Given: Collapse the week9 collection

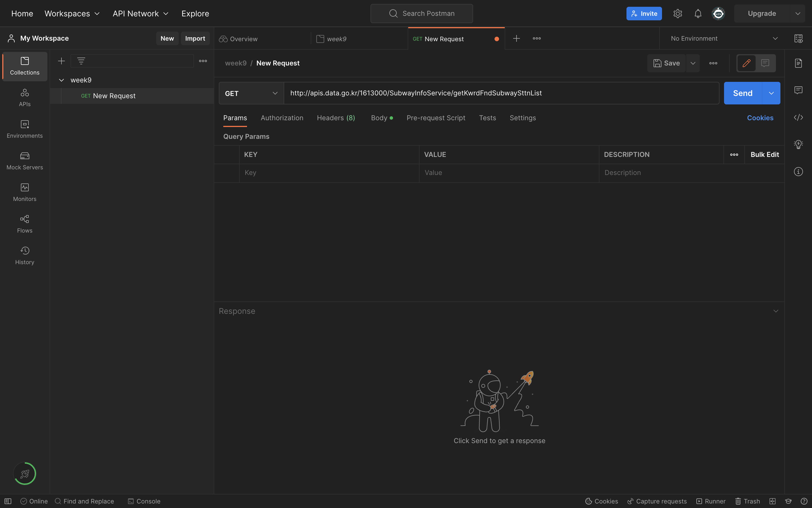Looking at the screenshot, I should click(x=61, y=80).
